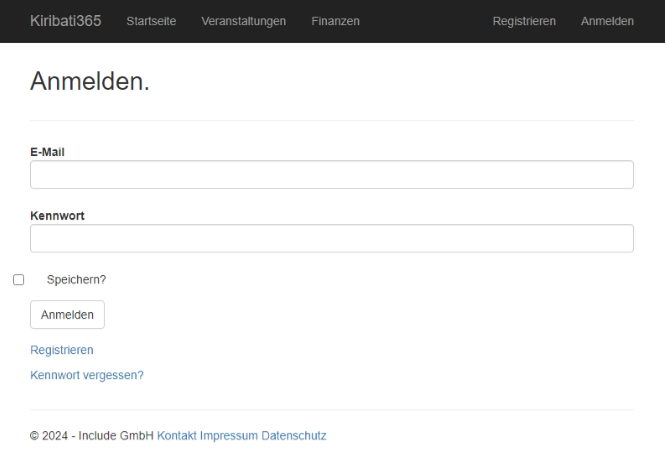
Task: Open the Finanzen navigation item
Action: click(335, 22)
